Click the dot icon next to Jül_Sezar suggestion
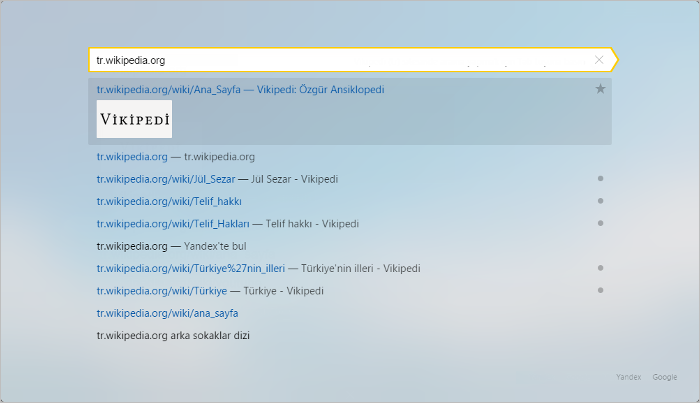This screenshot has width=700, height=403. click(x=600, y=179)
